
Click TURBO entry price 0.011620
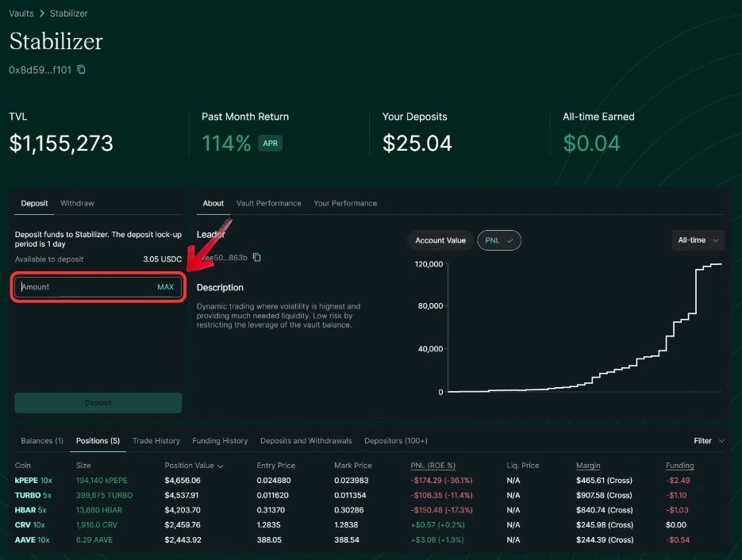[274, 495]
